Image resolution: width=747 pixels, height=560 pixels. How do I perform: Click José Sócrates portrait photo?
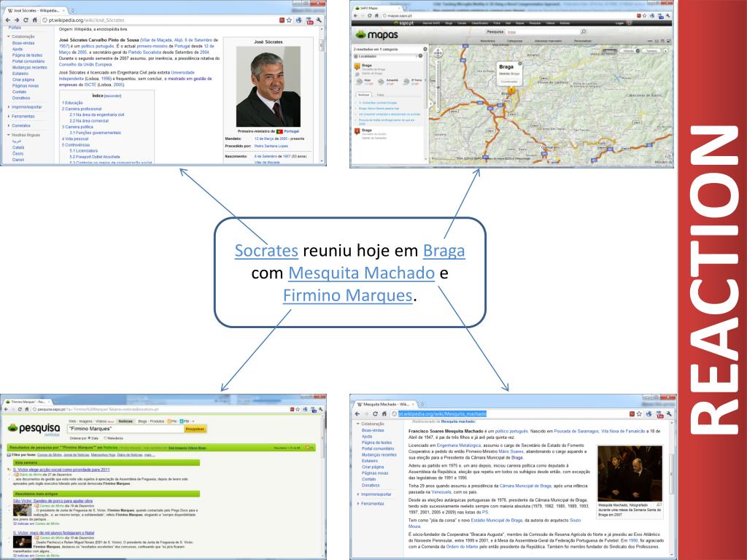(x=268, y=87)
